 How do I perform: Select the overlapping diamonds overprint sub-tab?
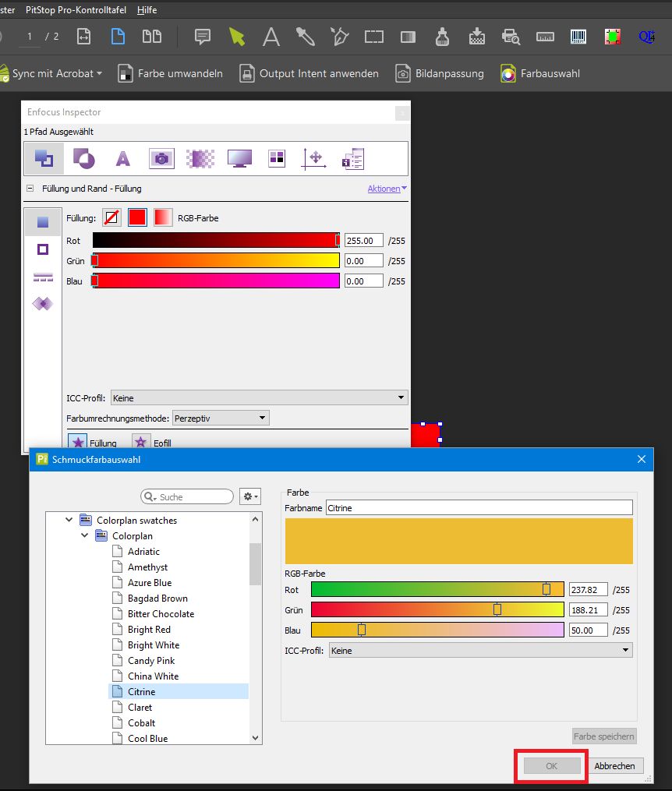point(43,304)
